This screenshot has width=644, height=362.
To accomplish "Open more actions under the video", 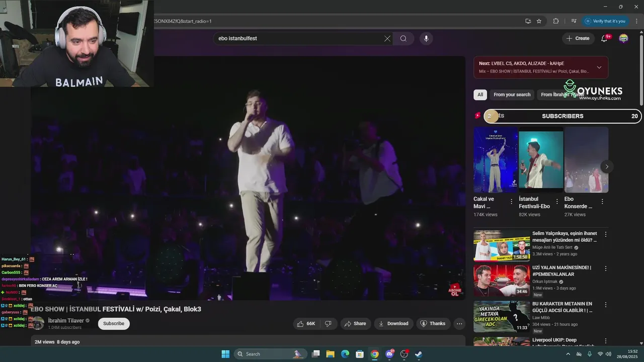I will [459, 324].
